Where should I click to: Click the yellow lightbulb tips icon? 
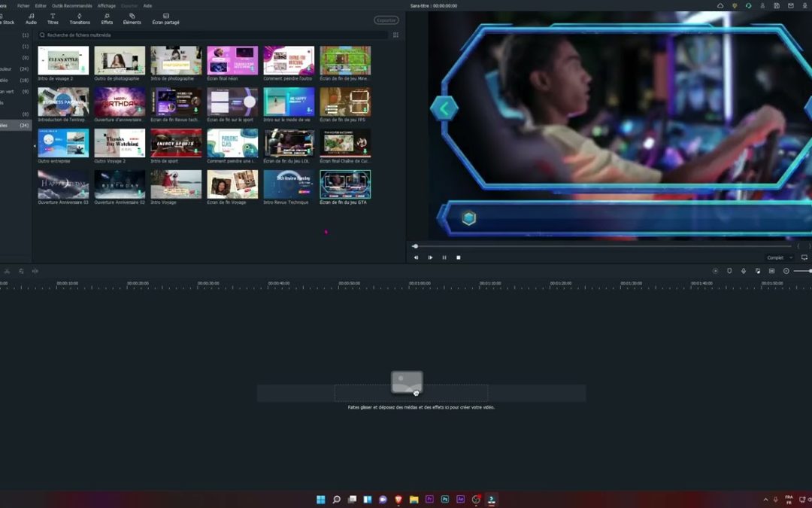point(735,6)
